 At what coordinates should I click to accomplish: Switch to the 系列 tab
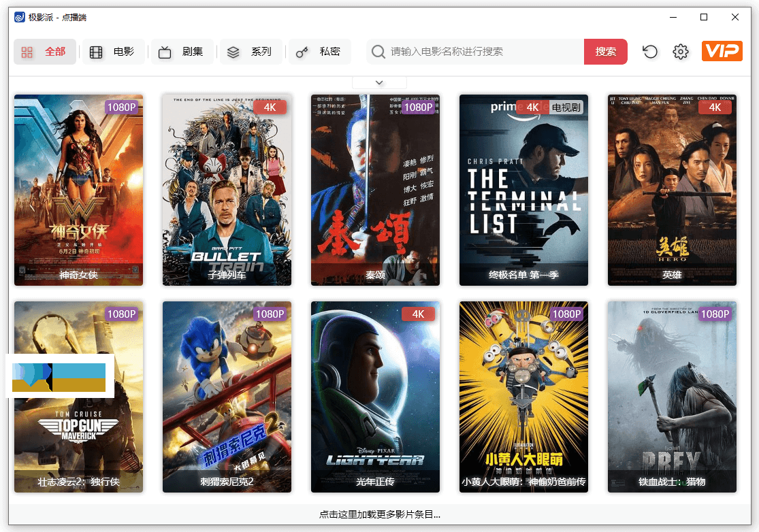tap(251, 52)
